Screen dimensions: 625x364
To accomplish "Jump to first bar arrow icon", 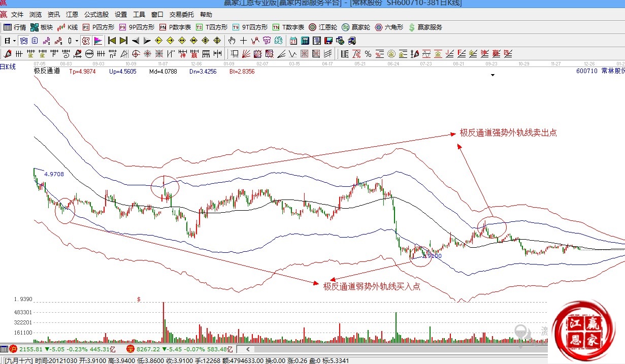I will (112, 41).
